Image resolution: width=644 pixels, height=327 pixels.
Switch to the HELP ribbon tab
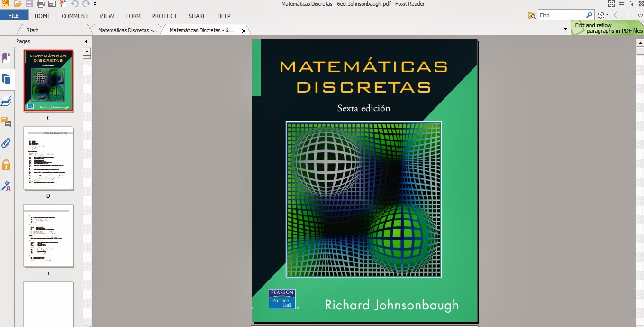(x=224, y=16)
